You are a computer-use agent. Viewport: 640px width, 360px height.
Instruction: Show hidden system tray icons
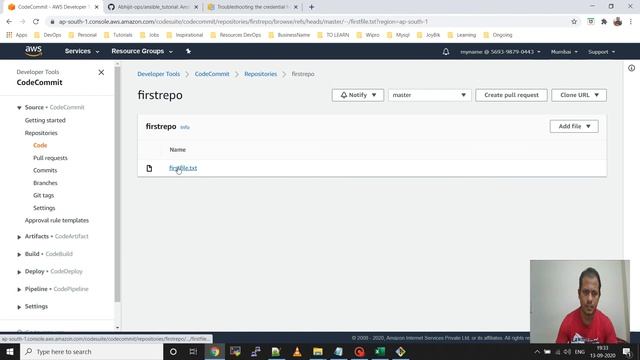click(537, 351)
